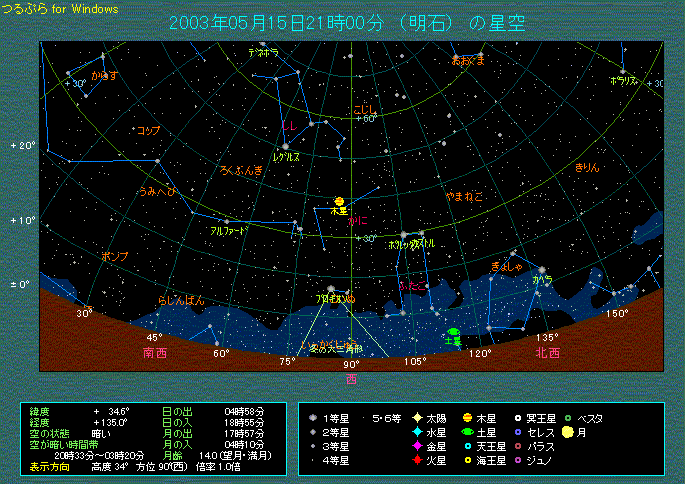
Task: Select the ベスタ green ring legend icon
Action: (x=568, y=418)
